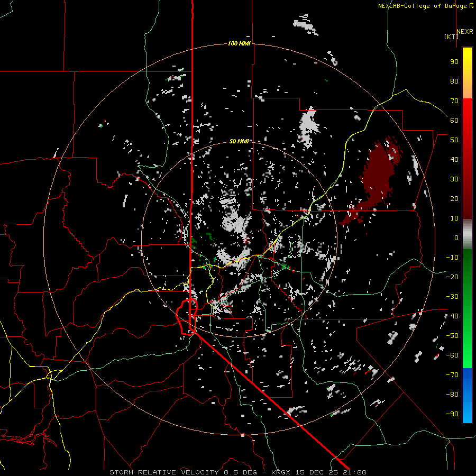Click the -80 value on velocity scale
The image size is (476, 476).
(x=452, y=395)
